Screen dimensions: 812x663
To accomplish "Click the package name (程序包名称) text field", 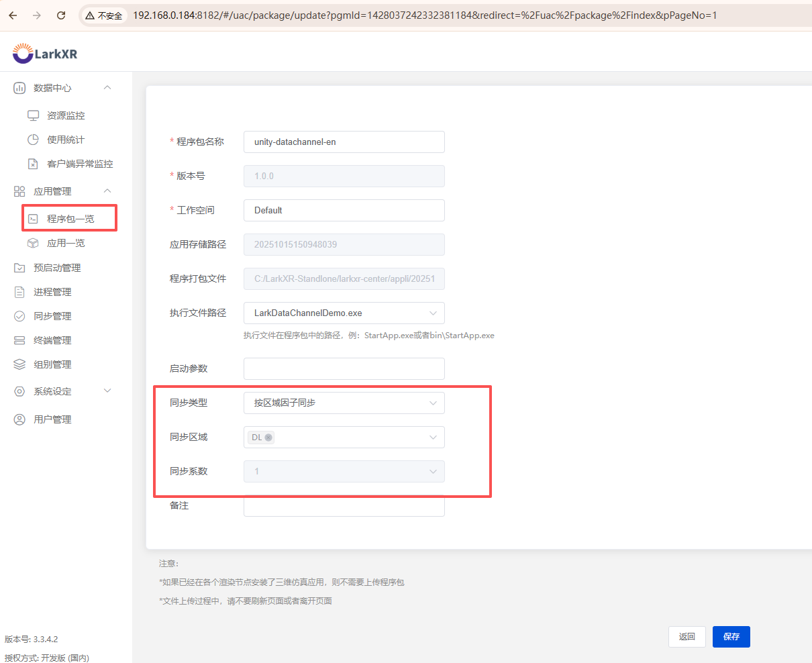I will point(344,142).
